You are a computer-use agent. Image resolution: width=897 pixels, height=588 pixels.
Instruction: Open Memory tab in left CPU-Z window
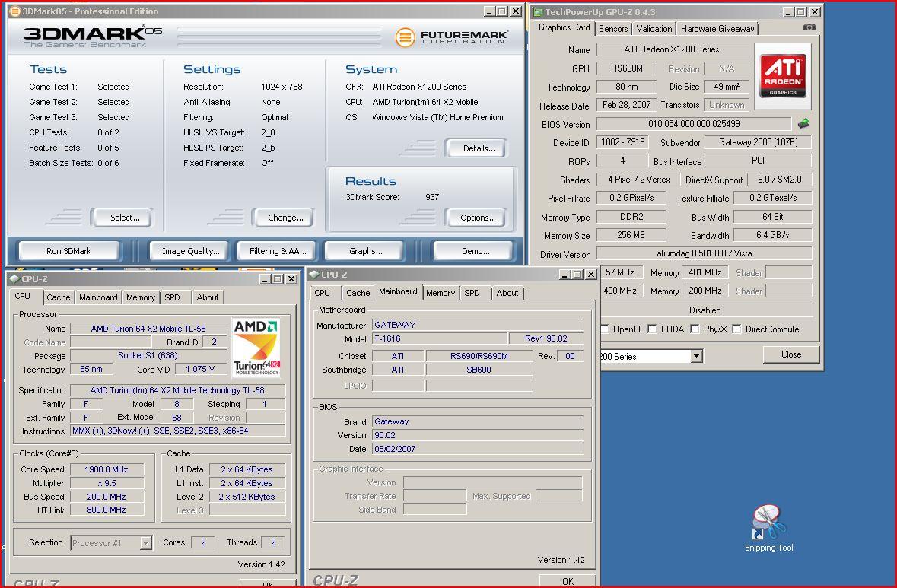tap(141, 297)
